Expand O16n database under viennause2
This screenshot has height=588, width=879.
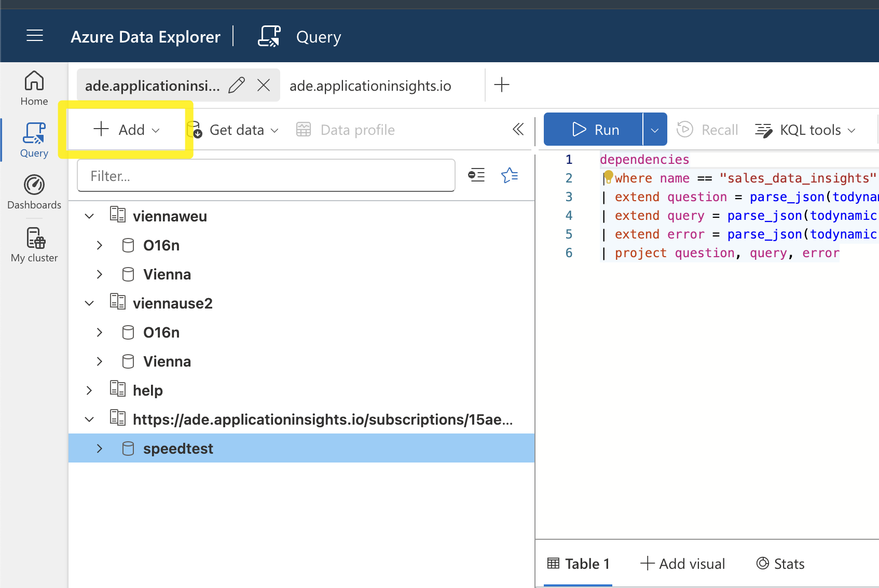pos(100,332)
